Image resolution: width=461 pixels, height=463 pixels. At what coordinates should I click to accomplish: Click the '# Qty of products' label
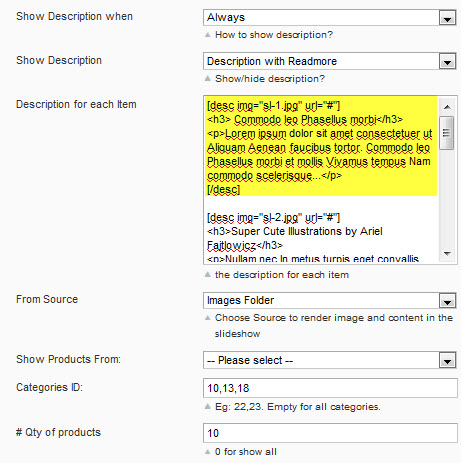click(x=58, y=432)
